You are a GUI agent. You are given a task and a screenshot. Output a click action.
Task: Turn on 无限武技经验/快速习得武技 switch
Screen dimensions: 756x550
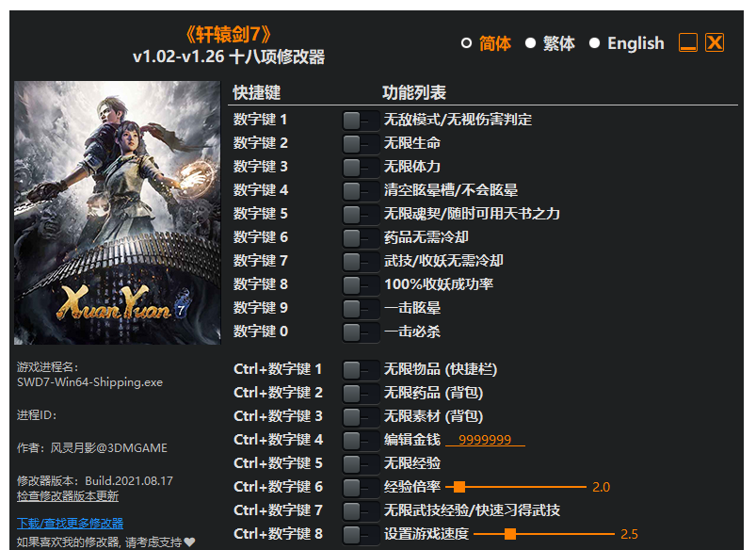tap(361, 511)
